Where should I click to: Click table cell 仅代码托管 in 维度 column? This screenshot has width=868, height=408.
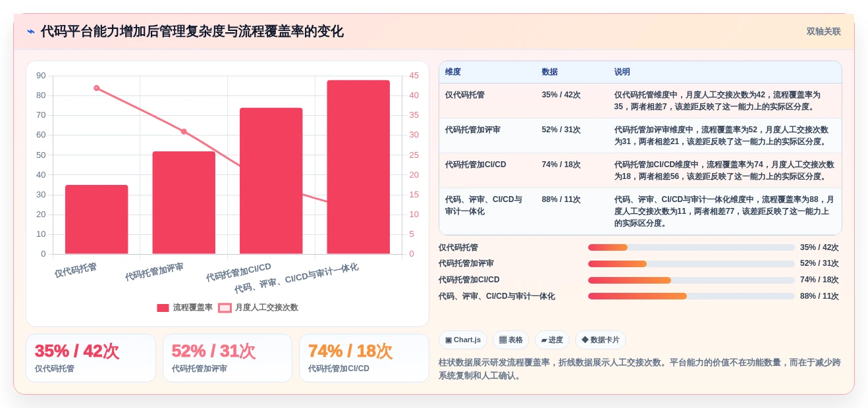[x=465, y=95]
